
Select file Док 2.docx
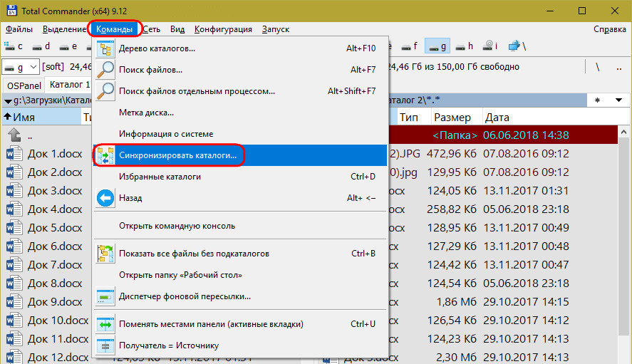[55, 172]
